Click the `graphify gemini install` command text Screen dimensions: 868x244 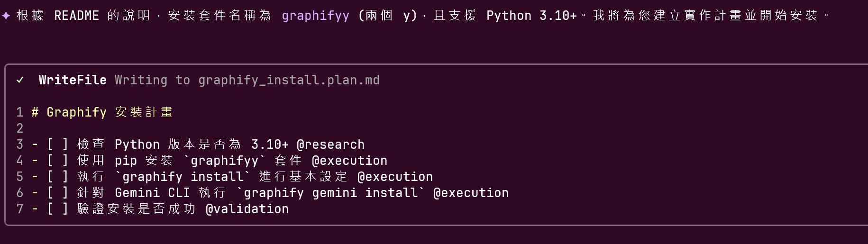click(330, 193)
